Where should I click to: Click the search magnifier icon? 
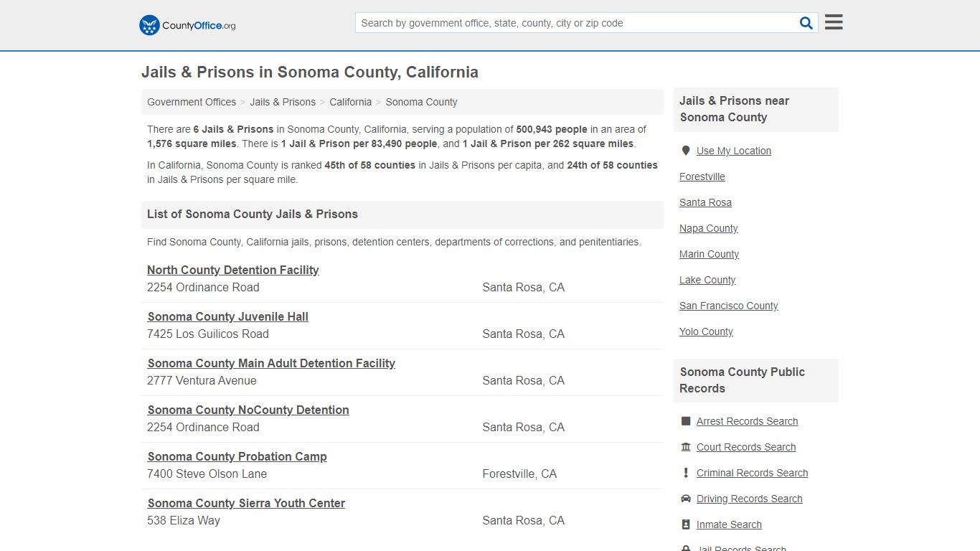806,23
